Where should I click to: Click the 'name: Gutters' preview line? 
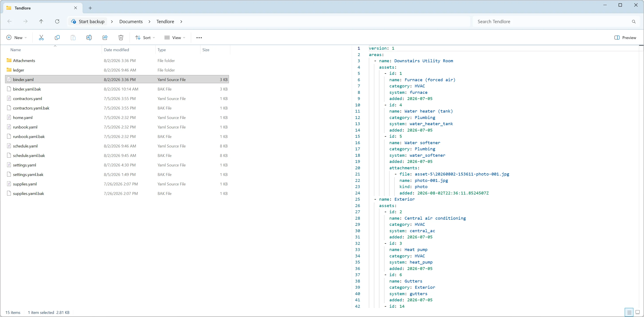point(406,281)
